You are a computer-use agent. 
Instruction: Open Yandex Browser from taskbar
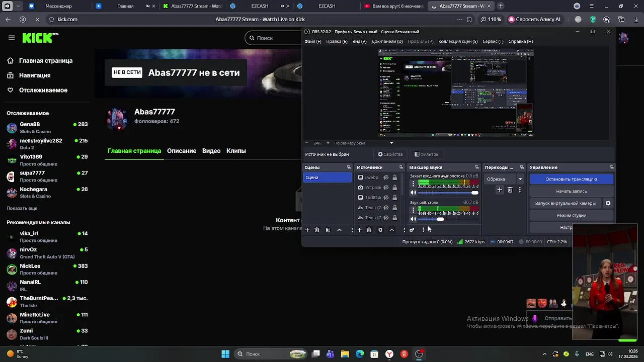pyautogui.click(x=389, y=354)
